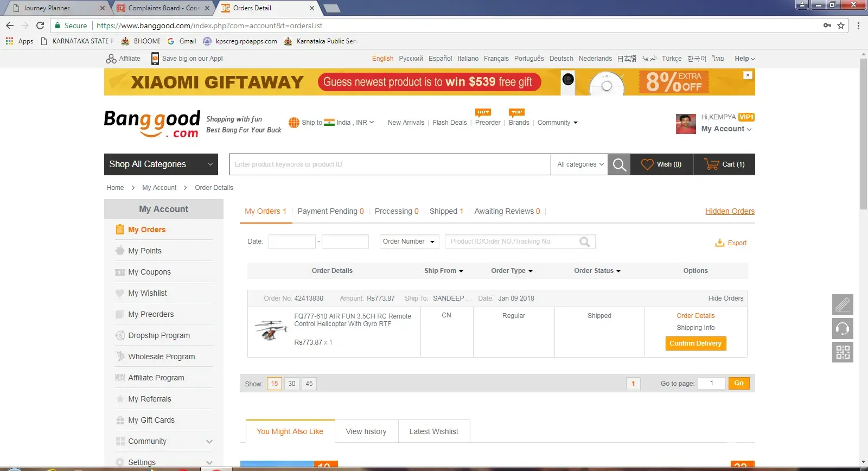Show 45 orders per page

pyautogui.click(x=309, y=384)
